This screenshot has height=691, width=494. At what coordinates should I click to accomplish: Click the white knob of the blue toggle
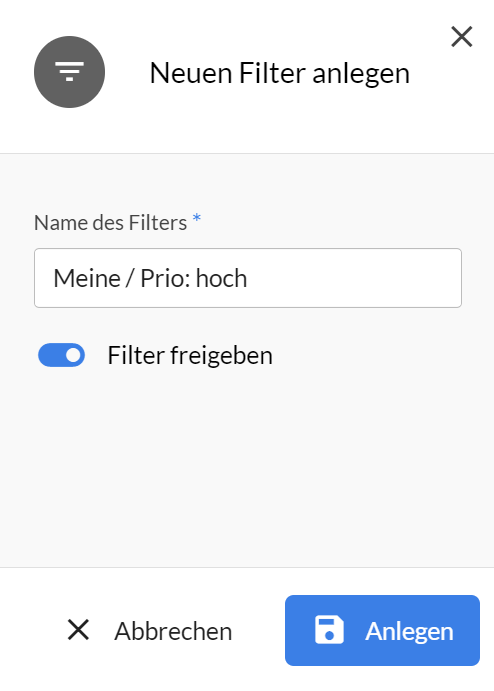point(74,355)
